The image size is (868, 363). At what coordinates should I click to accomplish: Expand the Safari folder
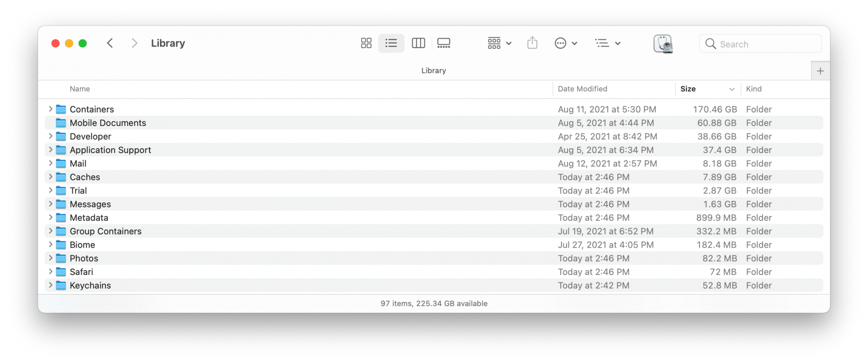50,271
